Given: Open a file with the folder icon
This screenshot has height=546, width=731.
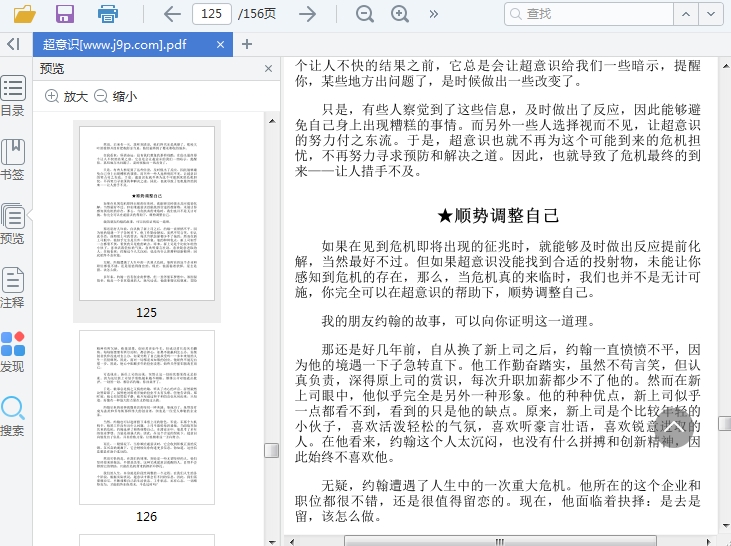Looking at the screenshot, I should pos(25,14).
